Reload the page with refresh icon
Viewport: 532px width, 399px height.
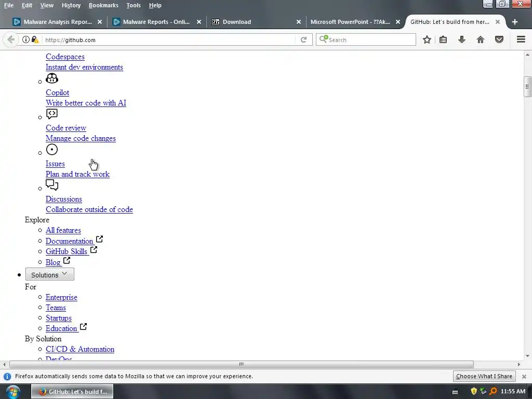point(303,39)
